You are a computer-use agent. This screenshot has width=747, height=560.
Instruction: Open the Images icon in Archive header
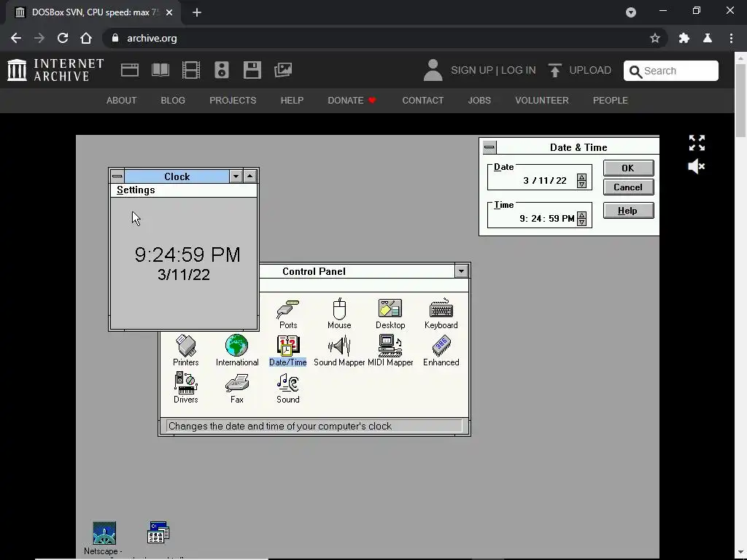[x=283, y=70]
